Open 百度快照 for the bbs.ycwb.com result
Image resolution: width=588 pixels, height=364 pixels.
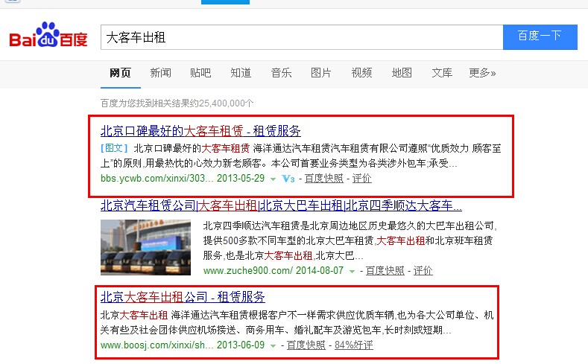coord(324,178)
